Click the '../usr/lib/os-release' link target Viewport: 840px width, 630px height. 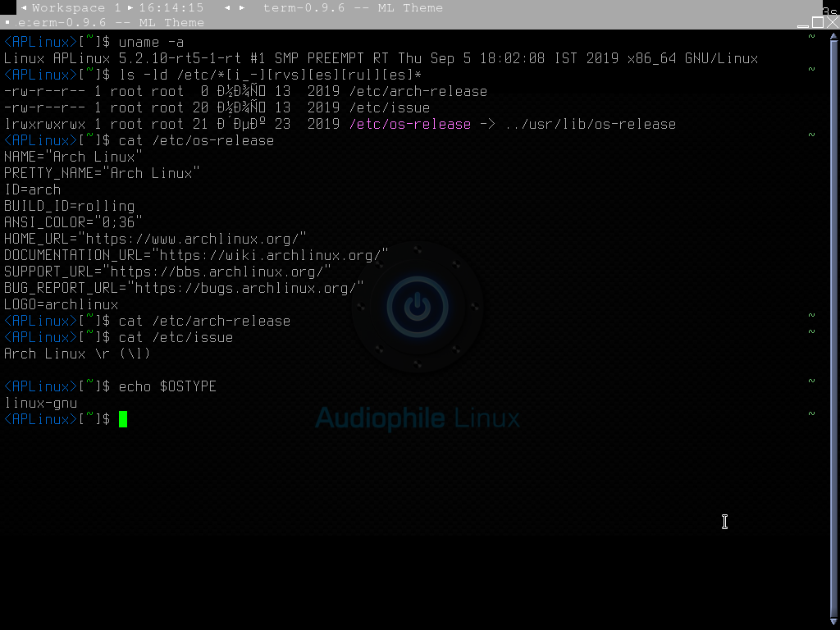[x=590, y=125]
